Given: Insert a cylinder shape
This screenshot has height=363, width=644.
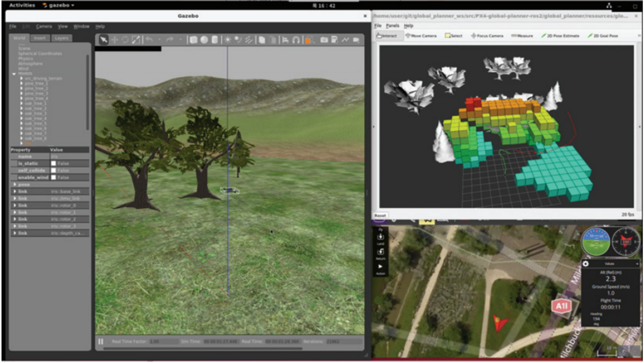Looking at the screenshot, I should point(214,40).
